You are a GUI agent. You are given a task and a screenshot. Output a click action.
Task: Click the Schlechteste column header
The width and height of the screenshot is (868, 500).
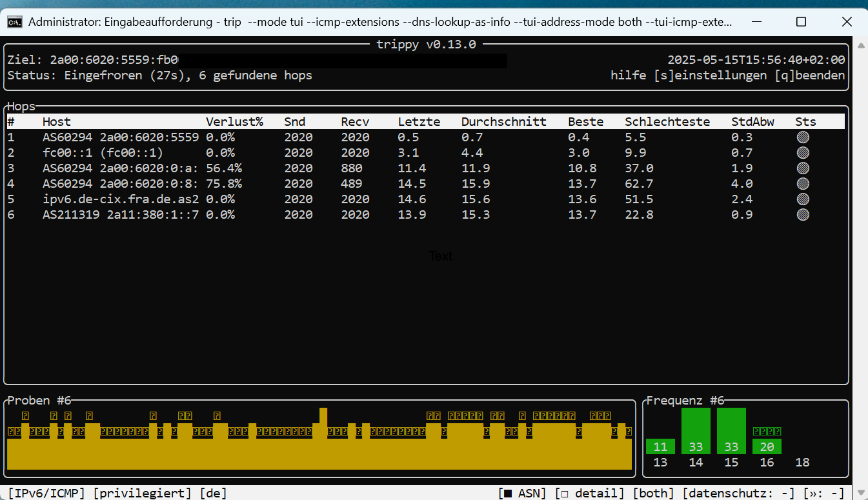click(667, 121)
